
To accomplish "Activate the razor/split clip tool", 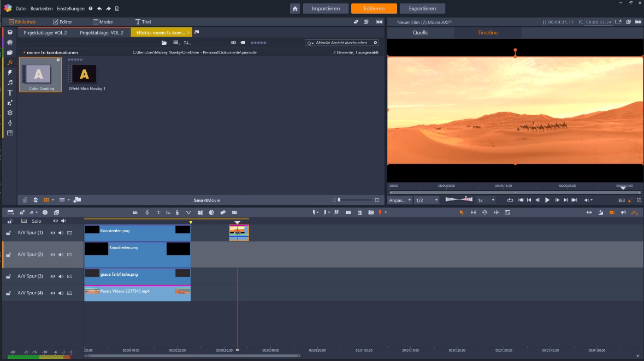I will tap(336, 212).
